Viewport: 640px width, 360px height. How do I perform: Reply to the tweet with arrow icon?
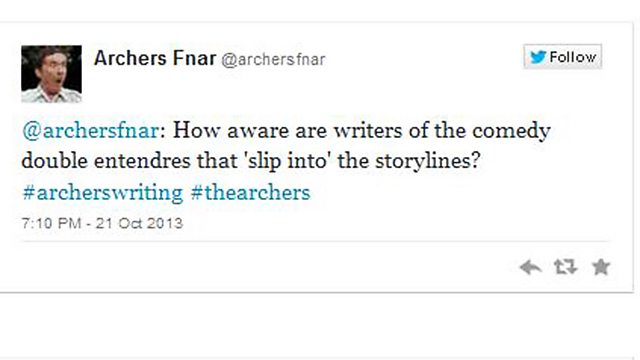tap(530, 268)
